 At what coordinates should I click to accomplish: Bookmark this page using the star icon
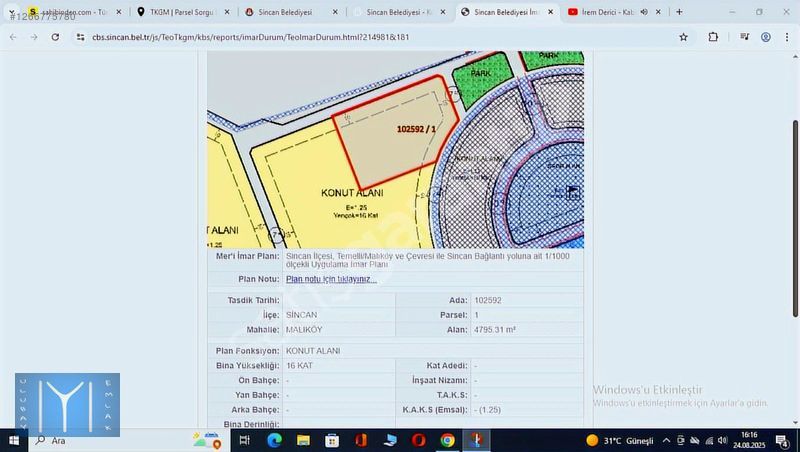pos(683,37)
